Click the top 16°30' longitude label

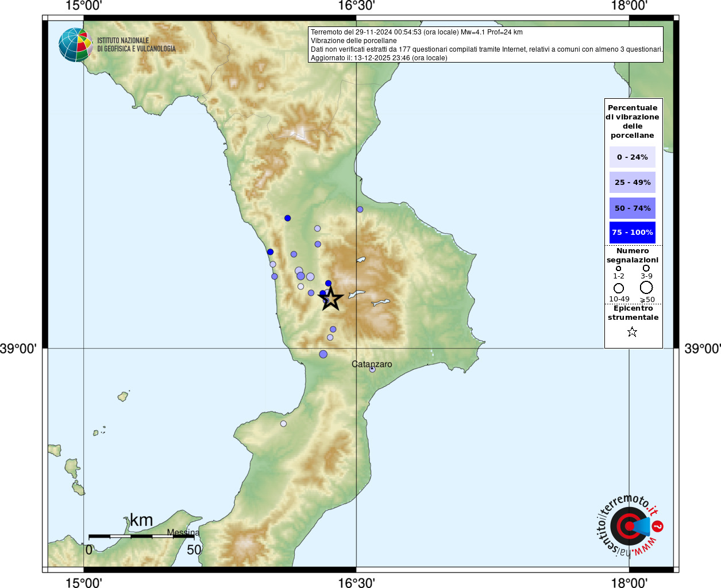coord(356,6)
